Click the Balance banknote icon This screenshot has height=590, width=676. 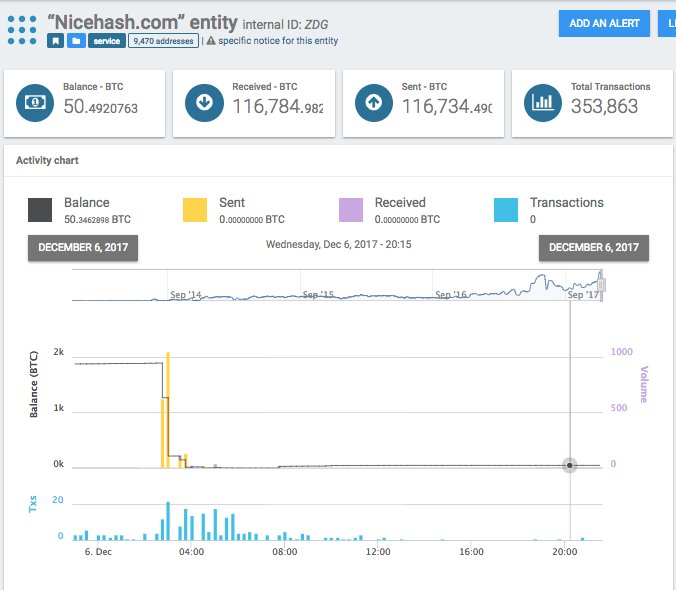click(x=35, y=103)
